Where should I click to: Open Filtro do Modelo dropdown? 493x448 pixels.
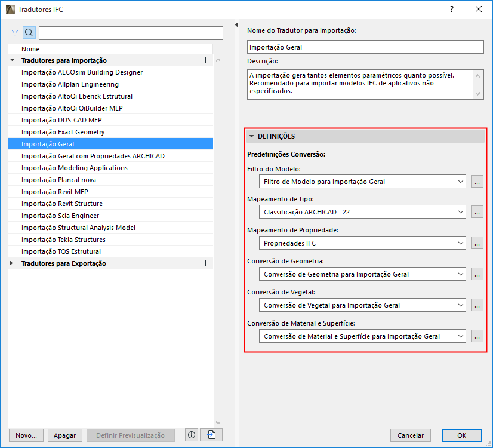coord(362,182)
